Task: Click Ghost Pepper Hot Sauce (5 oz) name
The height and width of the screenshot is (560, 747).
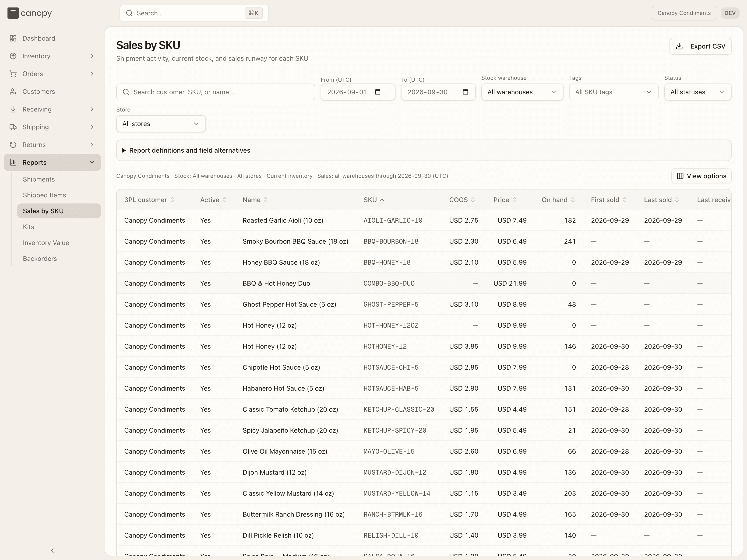Action: pyautogui.click(x=289, y=304)
